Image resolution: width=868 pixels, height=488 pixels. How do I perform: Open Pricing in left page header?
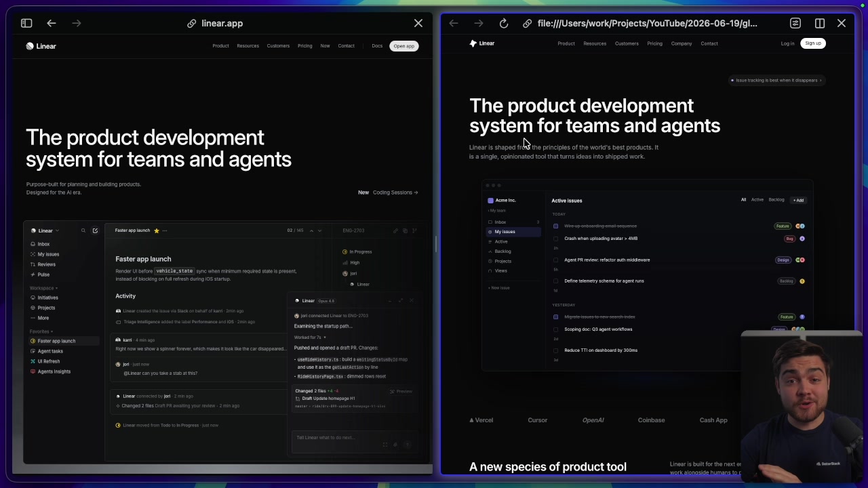[x=304, y=46]
